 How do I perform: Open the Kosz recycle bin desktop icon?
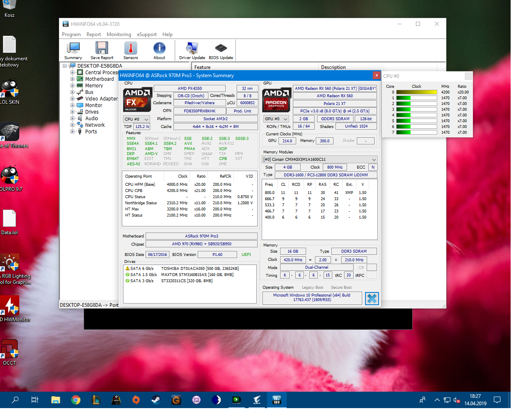point(9,9)
